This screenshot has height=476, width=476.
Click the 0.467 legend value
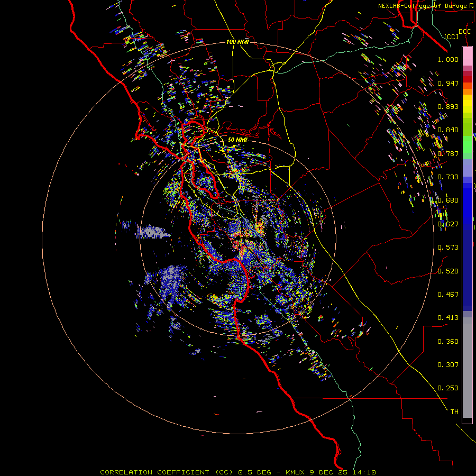click(448, 295)
